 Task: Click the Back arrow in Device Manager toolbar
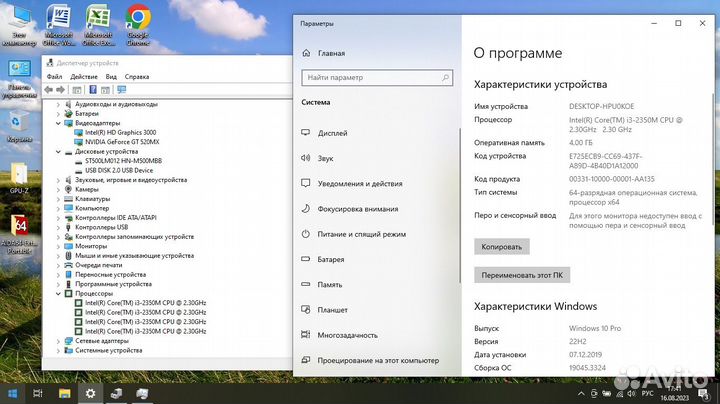pos(49,90)
